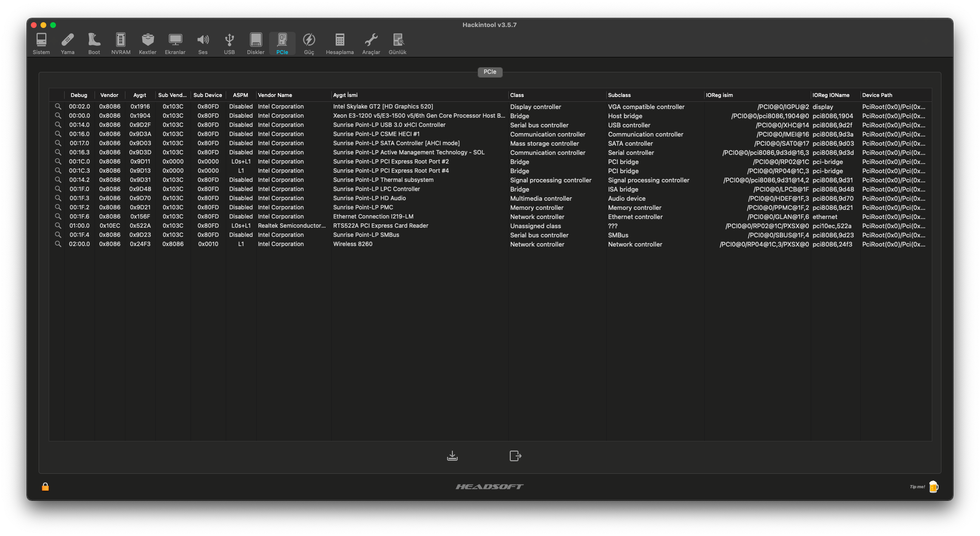Screen dimensions: 980x536
Task: Open the Güç power section
Action: (309, 43)
